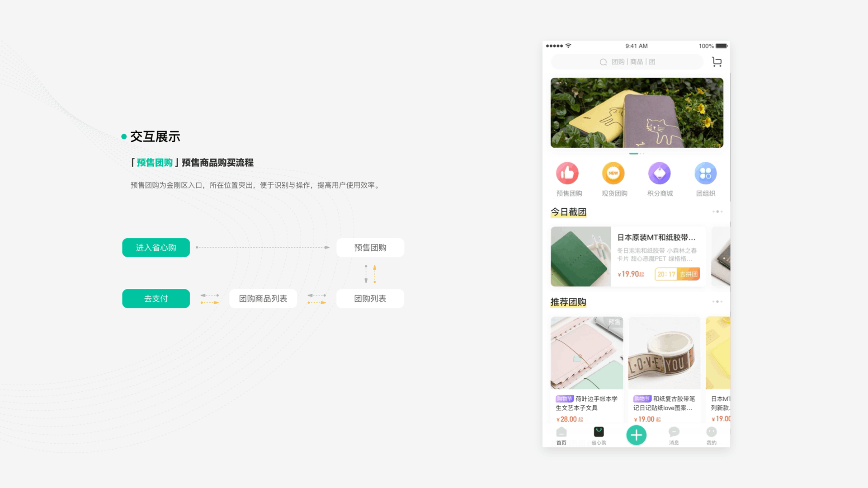The image size is (868, 488).
Task: Switch to the 首页 tab
Action: pos(561,436)
